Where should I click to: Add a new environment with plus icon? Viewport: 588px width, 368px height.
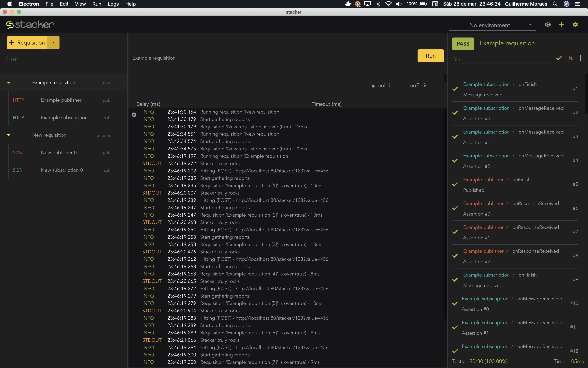tap(562, 25)
